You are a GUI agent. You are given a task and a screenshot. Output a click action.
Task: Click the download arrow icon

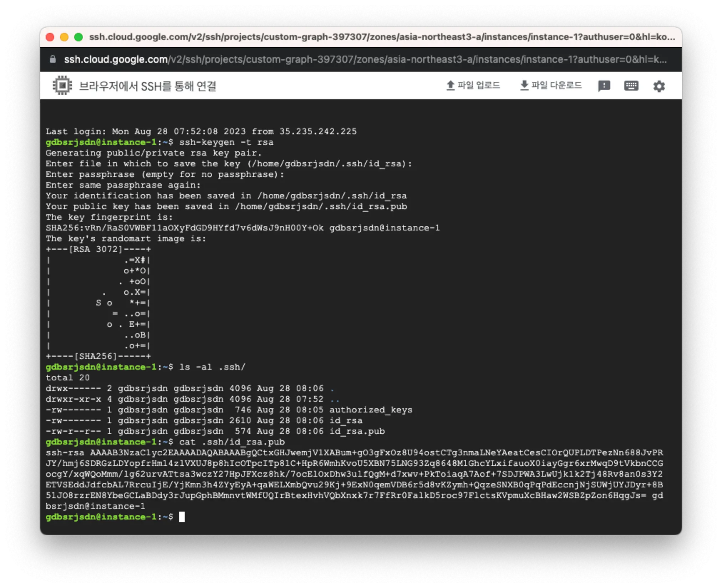524,86
